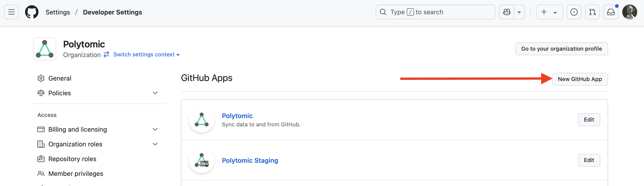Image resolution: width=644 pixels, height=186 pixels.
Task: Click the Settings breadcrumb link
Action: (x=58, y=12)
